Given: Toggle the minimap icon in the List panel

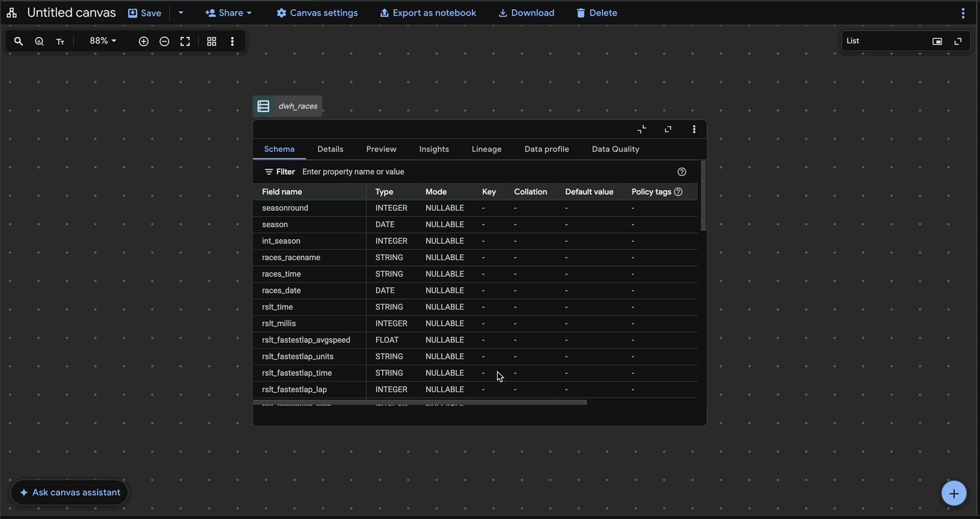Looking at the screenshot, I should click(x=937, y=40).
